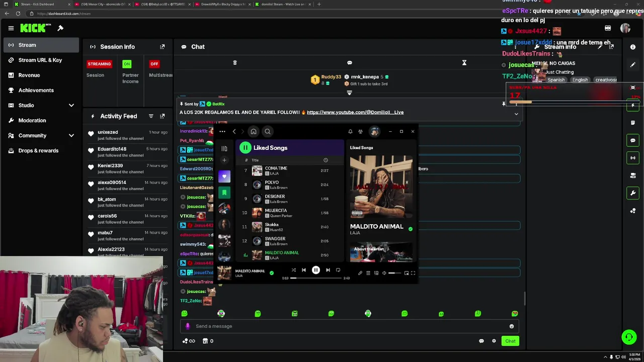Open Spotify lyrics microphone icon

coord(360,273)
